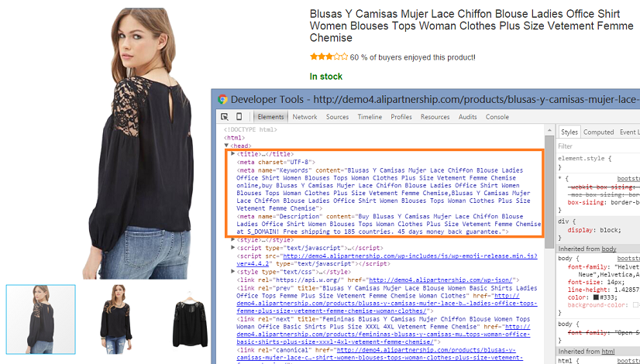Screen dimensions: 640x364
Task: Select the third thumbnail of blouse on hanger
Action: (190, 319)
